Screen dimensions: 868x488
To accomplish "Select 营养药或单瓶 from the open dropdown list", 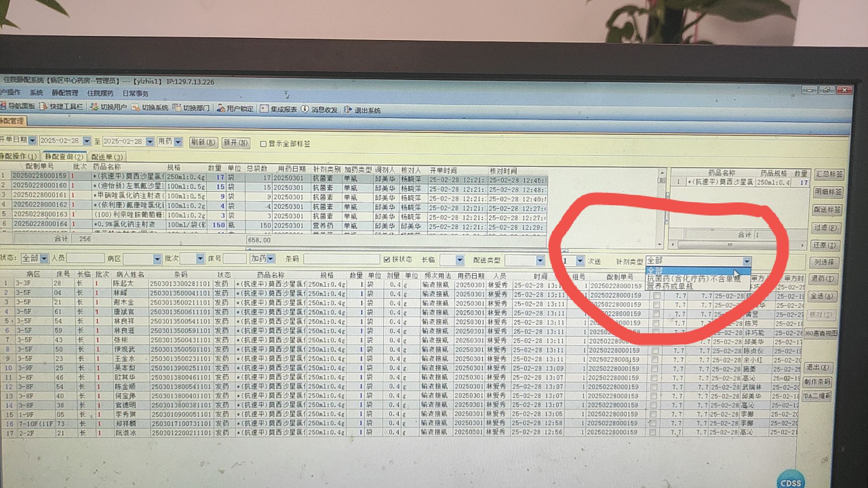I will pyautogui.click(x=670, y=286).
